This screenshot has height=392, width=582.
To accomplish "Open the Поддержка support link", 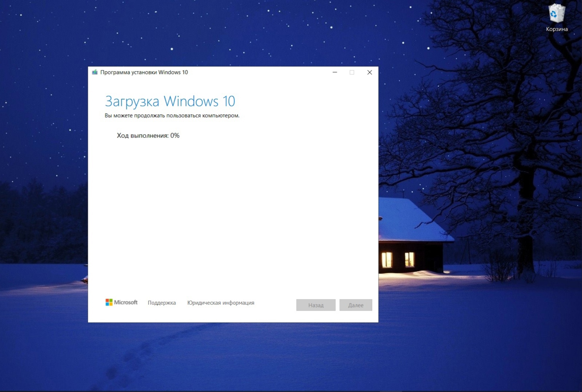I will click(x=162, y=303).
